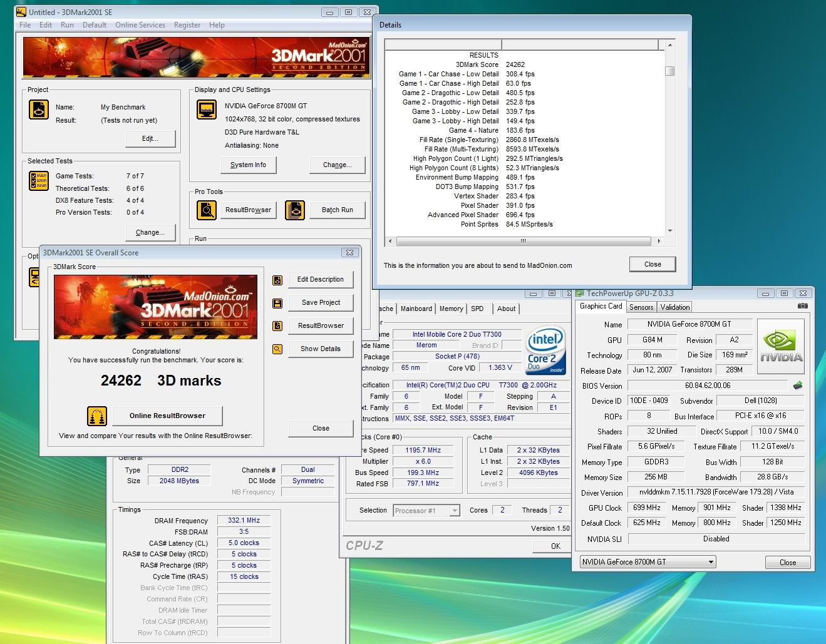826x644 pixels.
Task: Click the CPU-Z Name field Intel Mobile Core 2 Duo T7300
Action: click(457, 334)
